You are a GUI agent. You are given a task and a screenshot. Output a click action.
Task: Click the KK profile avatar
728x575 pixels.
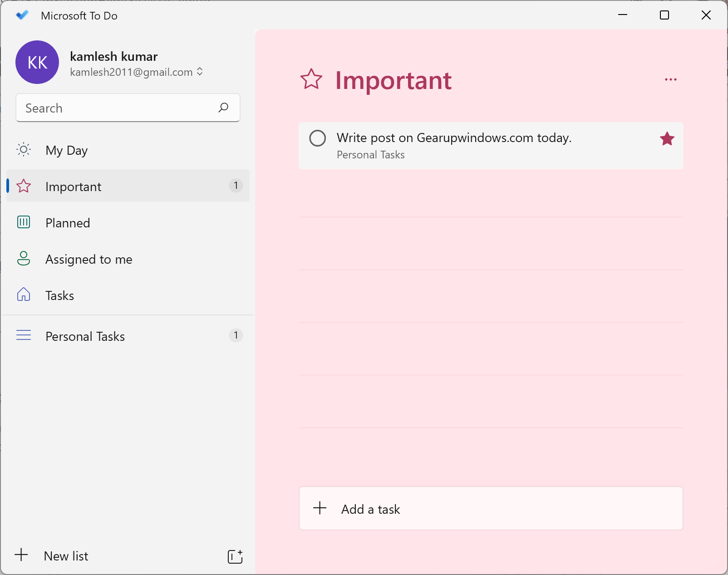37,62
